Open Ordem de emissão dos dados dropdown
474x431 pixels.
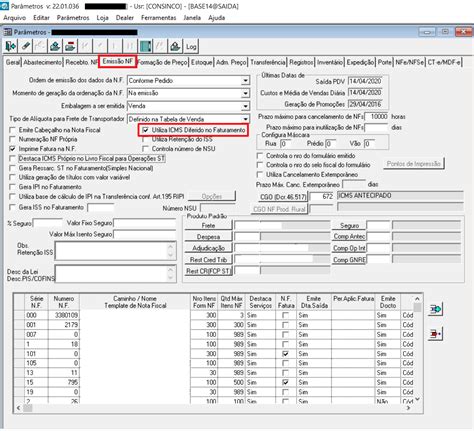pos(245,81)
